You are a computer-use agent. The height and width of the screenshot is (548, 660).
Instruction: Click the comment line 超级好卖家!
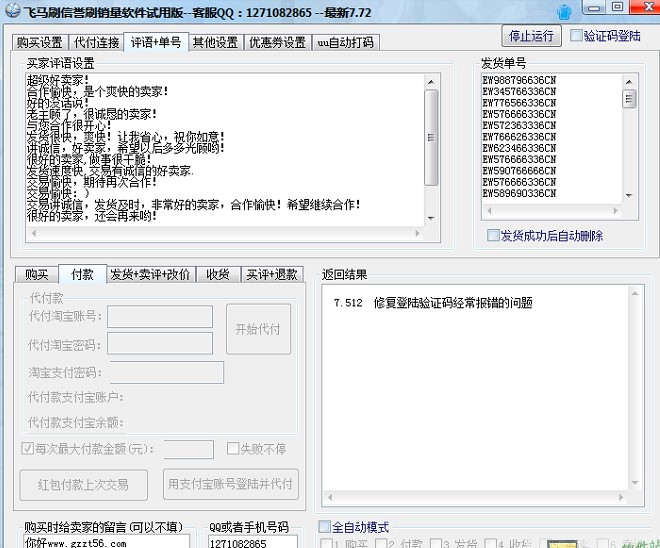[x=58, y=80]
